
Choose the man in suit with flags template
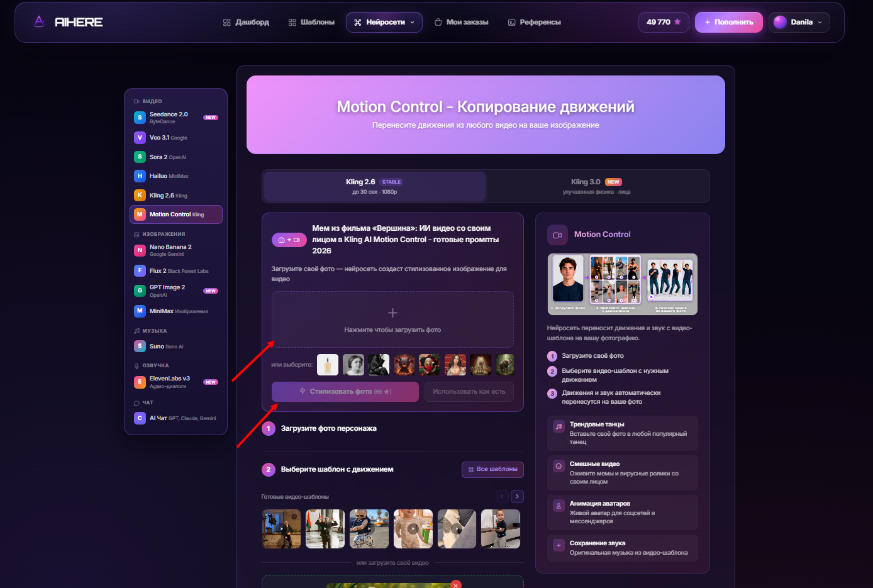coord(325,529)
